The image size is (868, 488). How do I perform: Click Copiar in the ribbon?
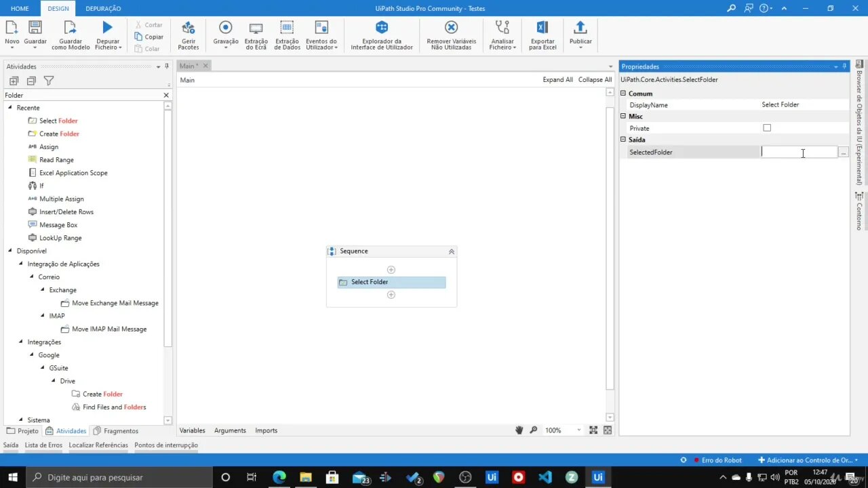[x=149, y=37]
